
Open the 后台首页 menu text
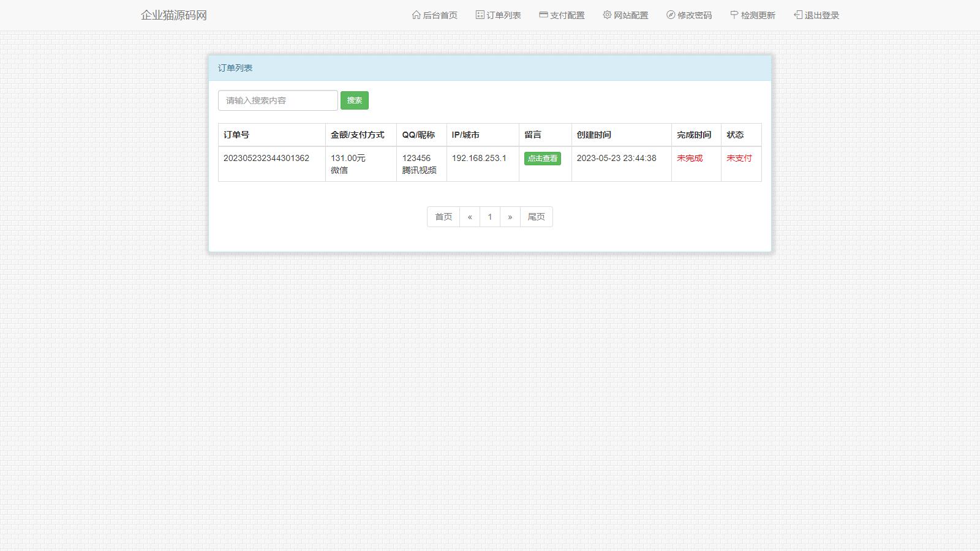(x=440, y=15)
